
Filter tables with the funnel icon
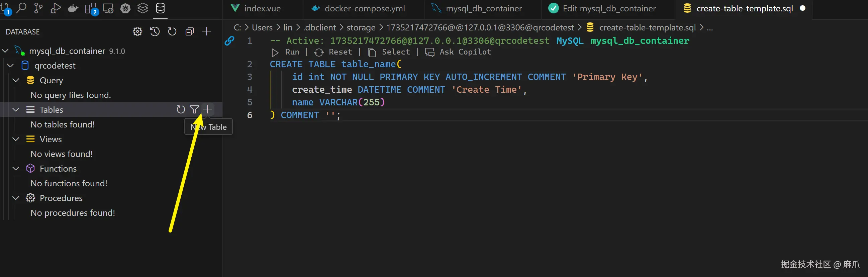194,109
